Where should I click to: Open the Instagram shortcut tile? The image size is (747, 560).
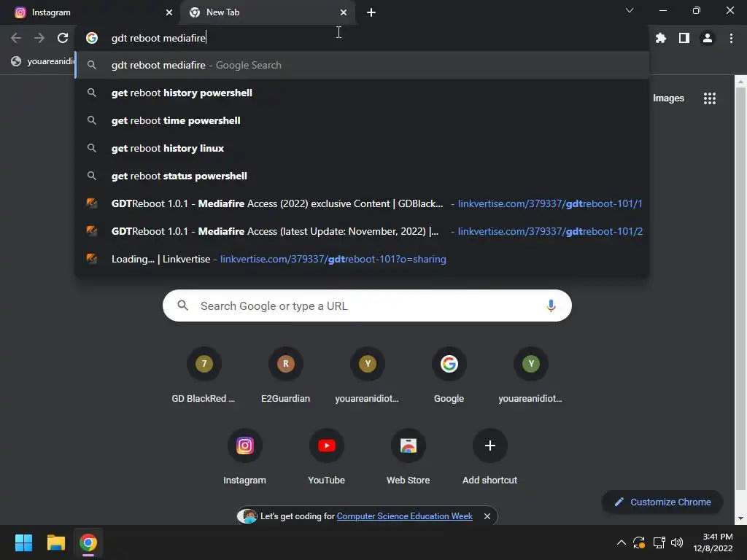click(x=245, y=457)
